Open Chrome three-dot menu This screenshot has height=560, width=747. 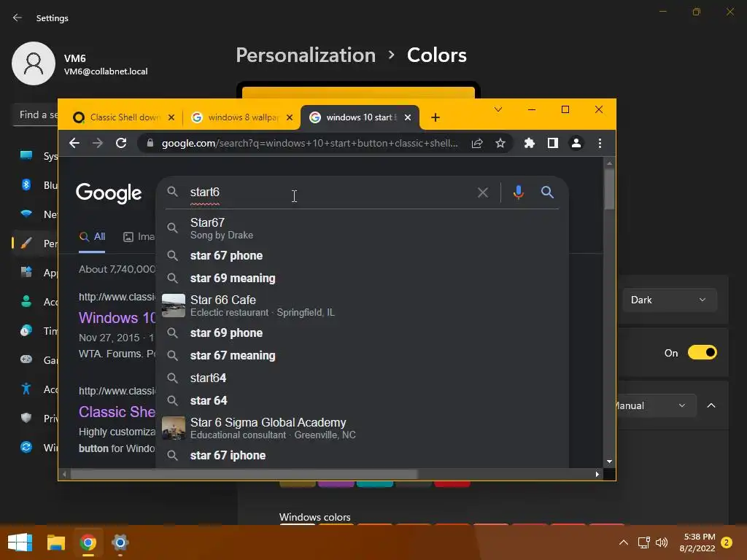600,143
